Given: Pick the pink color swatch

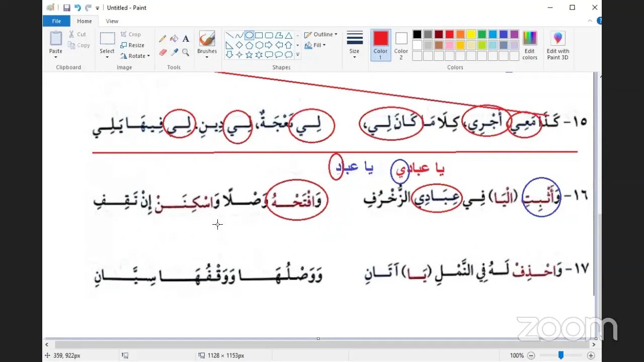Looking at the screenshot, I should 450,45.
